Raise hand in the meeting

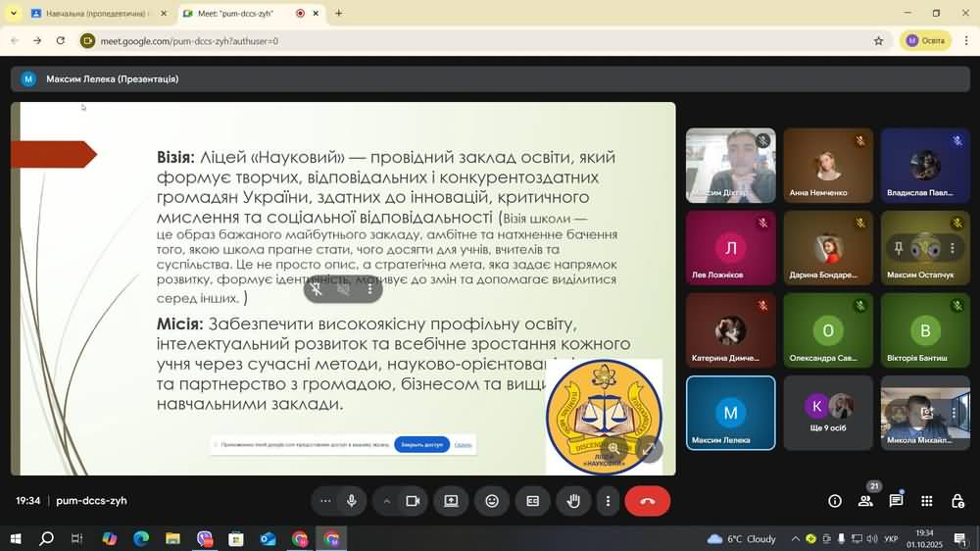tap(573, 501)
